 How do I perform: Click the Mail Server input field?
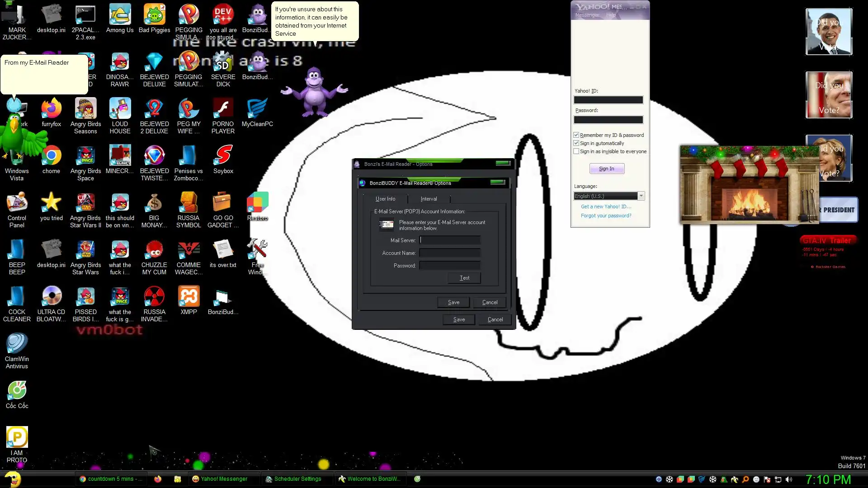(450, 240)
